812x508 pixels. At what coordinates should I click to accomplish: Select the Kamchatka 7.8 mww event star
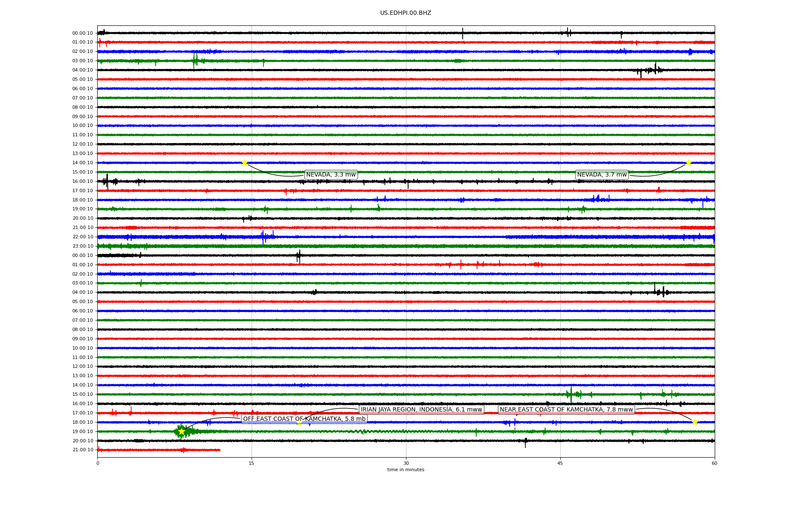coord(695,422)
